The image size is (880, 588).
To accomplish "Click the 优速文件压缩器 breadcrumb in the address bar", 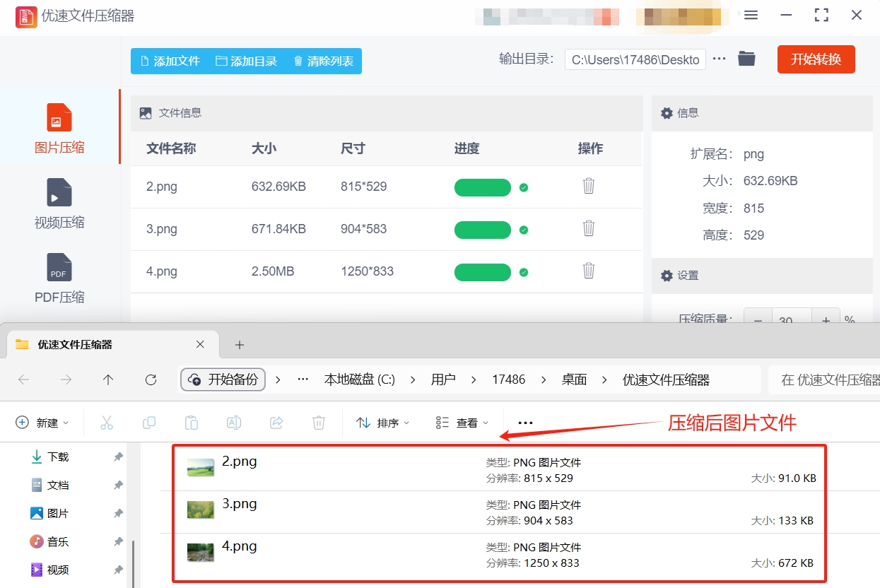I will [x=666, y=380].
